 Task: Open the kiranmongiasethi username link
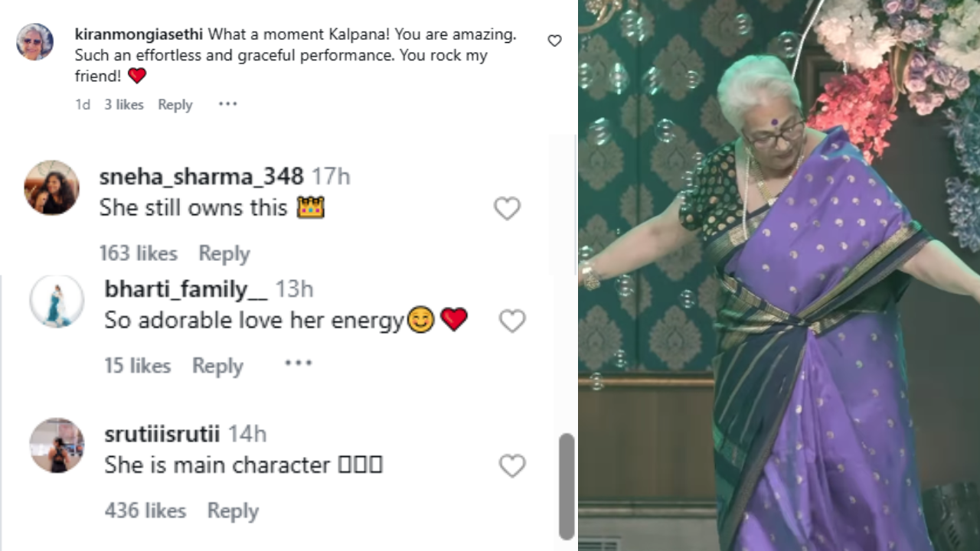(x=139, y=34)
